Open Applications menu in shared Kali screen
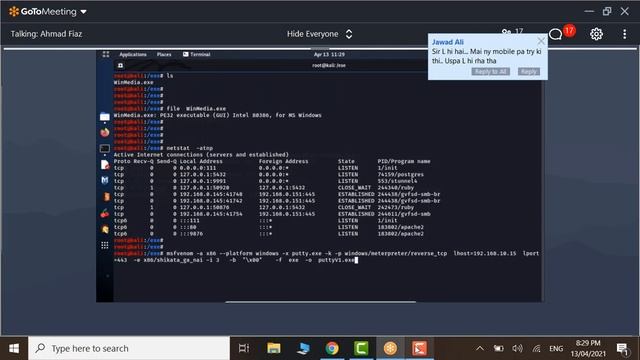 (133, 54)
